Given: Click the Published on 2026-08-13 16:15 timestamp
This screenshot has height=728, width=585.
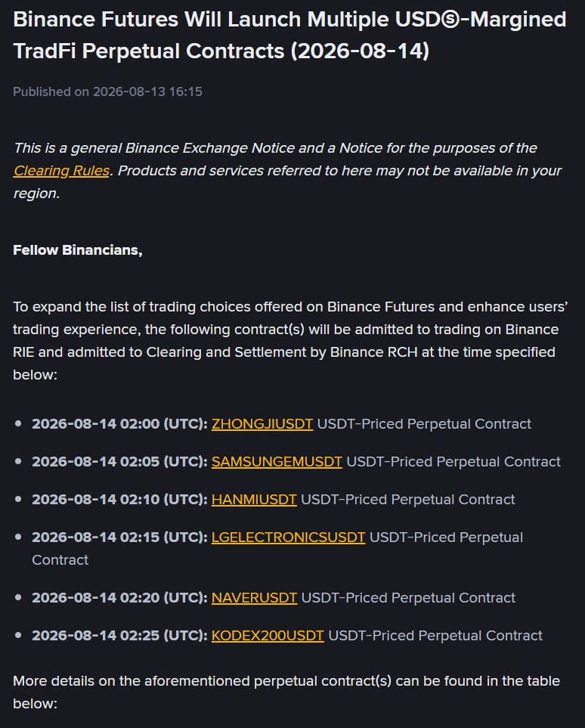Looking at the screenshot, I should [x=108, y=91].
